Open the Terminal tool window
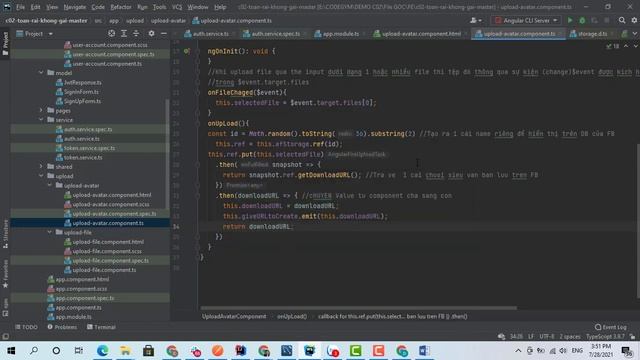The image size is (640, 360). pyautogui.click(x=101, y=327)
